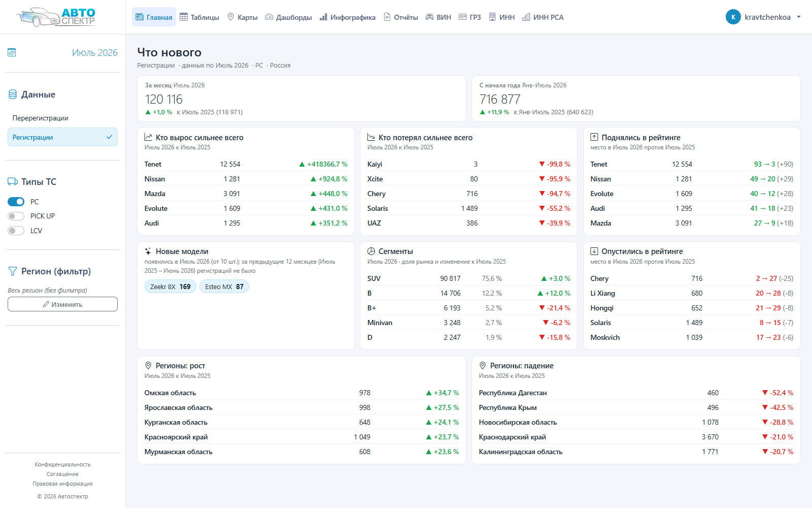Select Регистрации data type
812x508 pixels.
tap(62, 137)
